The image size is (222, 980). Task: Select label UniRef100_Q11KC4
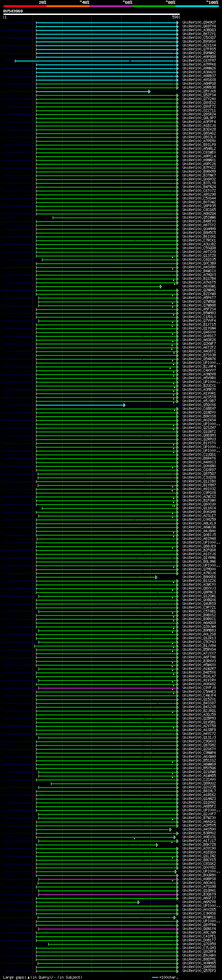[199, 508]
